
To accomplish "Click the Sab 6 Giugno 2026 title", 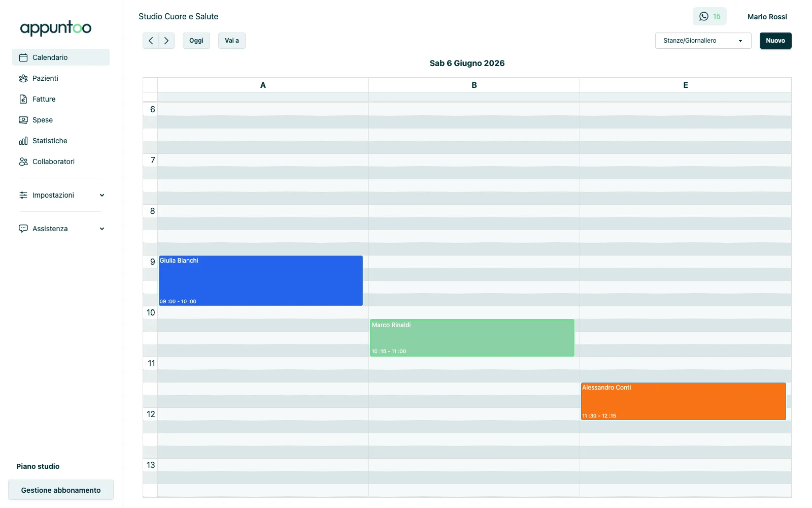I will [x=467, y=63].
